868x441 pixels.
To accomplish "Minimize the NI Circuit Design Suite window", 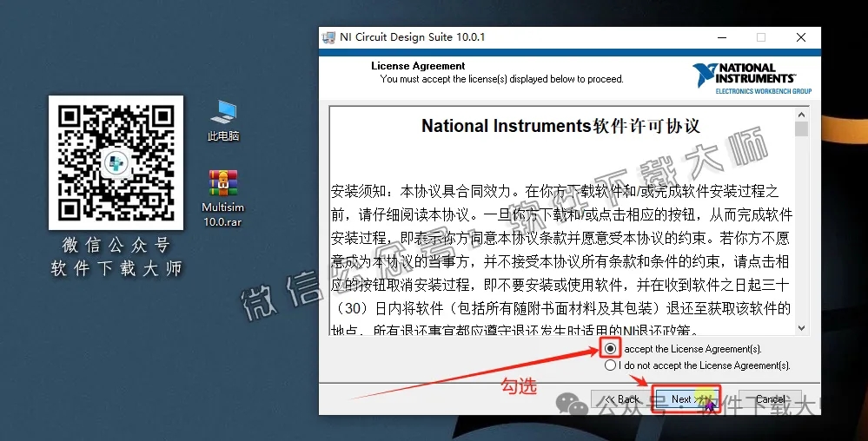I will click(722, 37).
